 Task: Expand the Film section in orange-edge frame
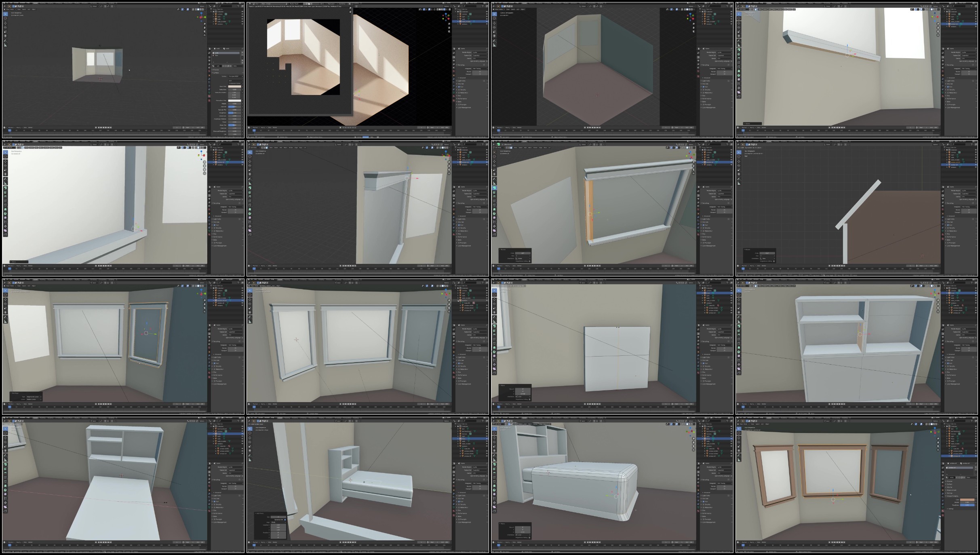point(704,234)
